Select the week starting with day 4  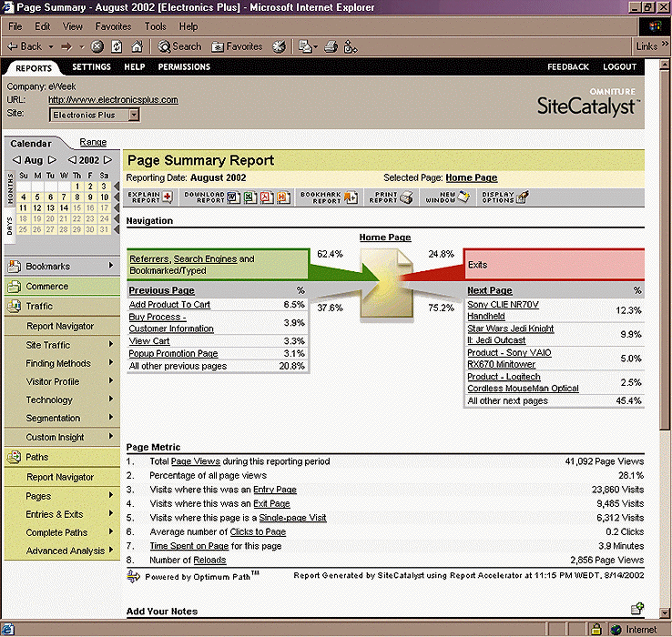click(116, 197)
